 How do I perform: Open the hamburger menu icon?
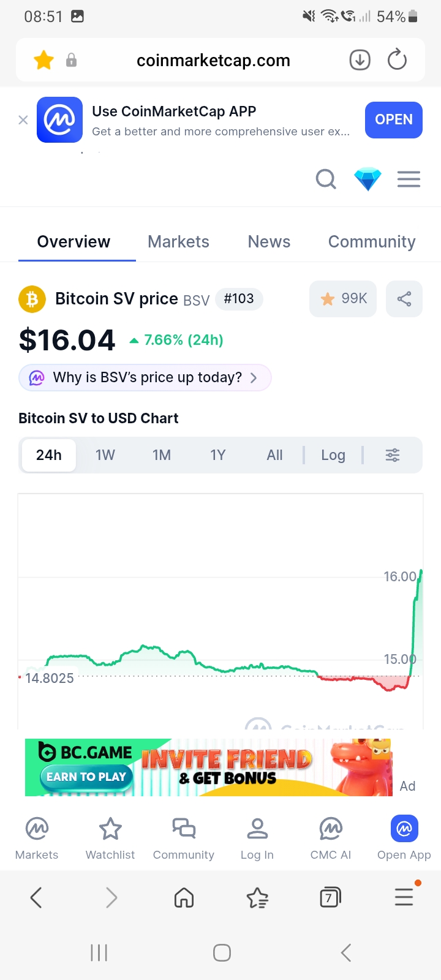[409, 179]
